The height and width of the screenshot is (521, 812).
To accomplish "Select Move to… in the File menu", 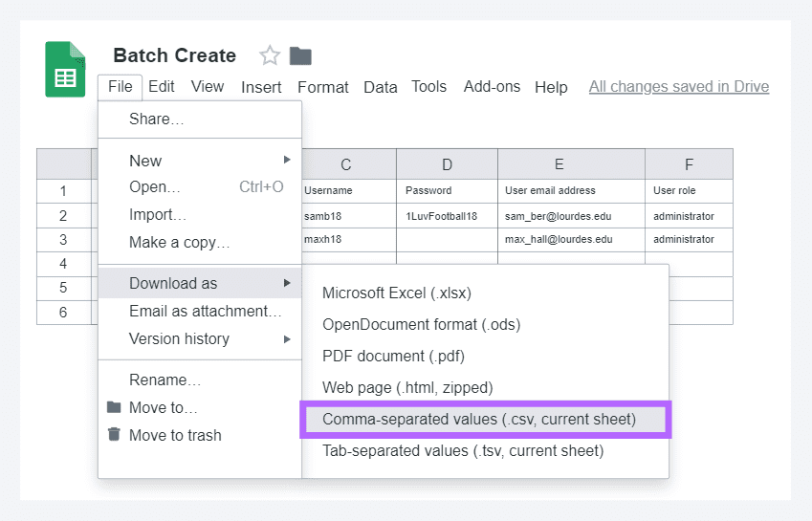I will [200, 407].
